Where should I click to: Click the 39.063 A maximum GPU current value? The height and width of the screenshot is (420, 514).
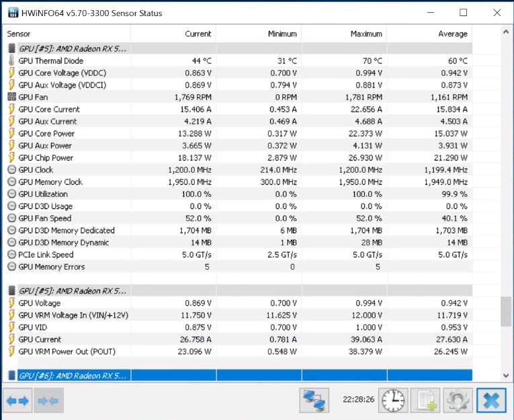366,339
